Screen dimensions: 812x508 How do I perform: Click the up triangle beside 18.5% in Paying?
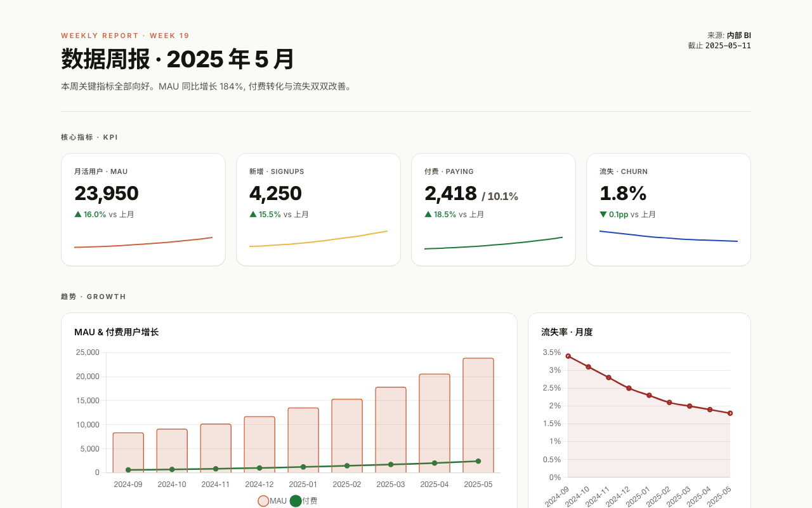pos(428,215)
